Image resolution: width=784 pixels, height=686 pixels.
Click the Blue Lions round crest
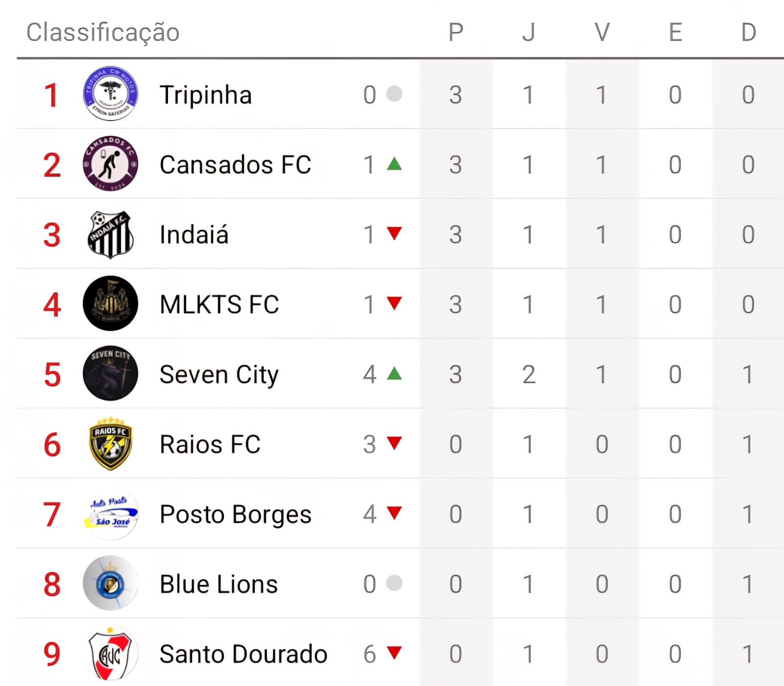tap(110, 583)
